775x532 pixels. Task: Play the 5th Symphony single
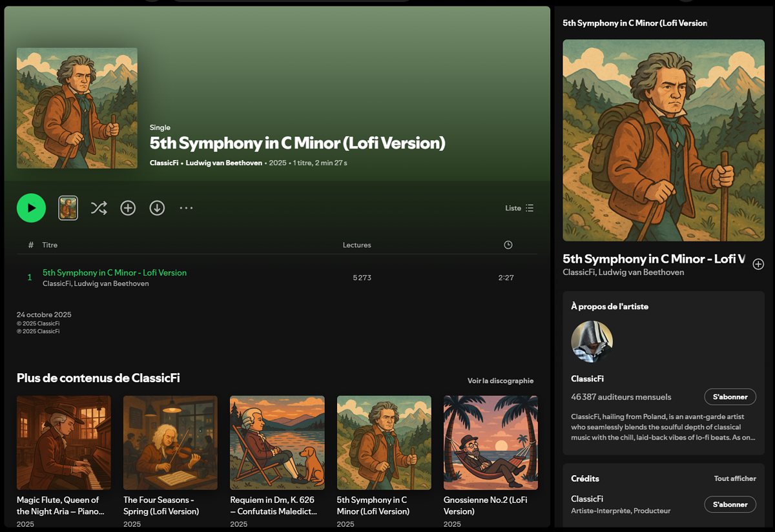pyautogui.click(x=31, y=208)
